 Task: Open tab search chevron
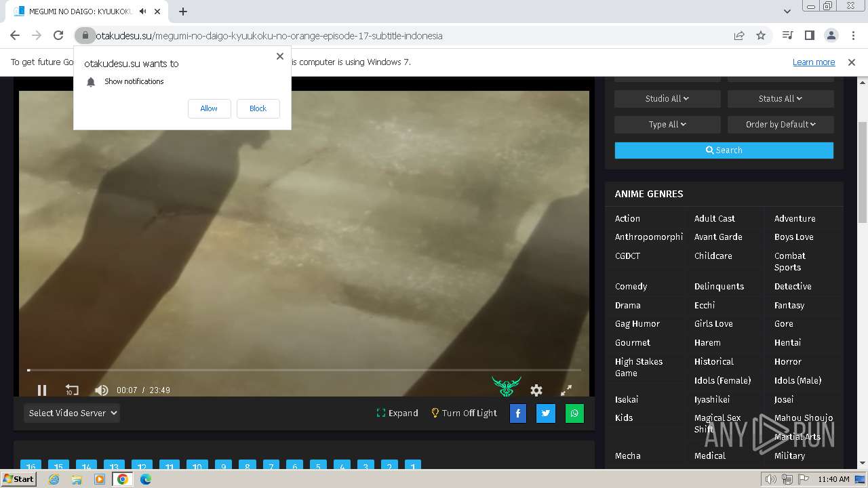[x=787, y=12]
